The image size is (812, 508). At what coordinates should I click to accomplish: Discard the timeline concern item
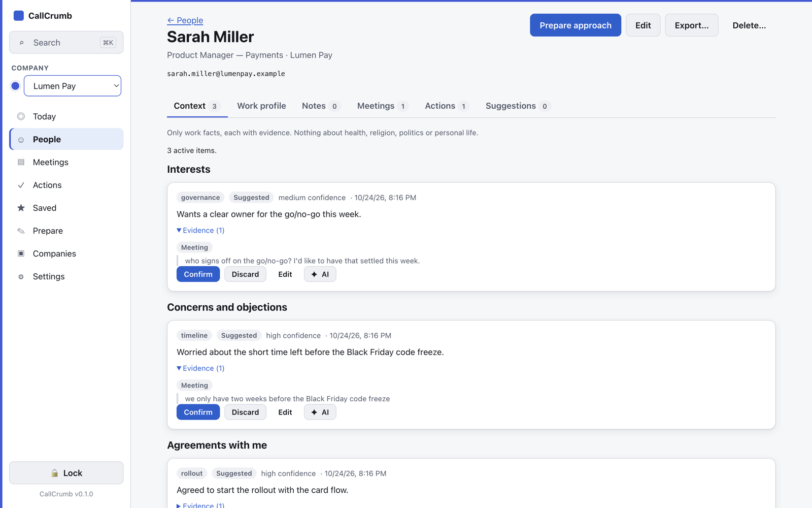245,412
